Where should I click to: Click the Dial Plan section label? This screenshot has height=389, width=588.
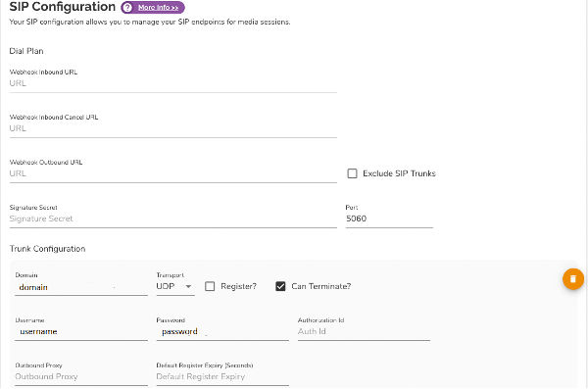pos(26,51)
